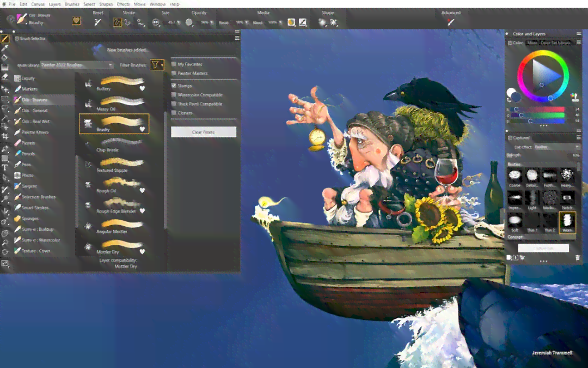Select the Magnifier tool

[x=4, y=243]
